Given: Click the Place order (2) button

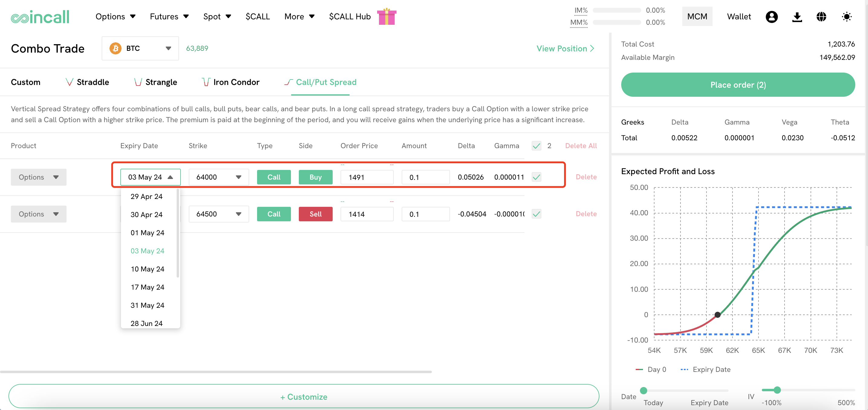Looking at the screenshot, I should (738, 85).
